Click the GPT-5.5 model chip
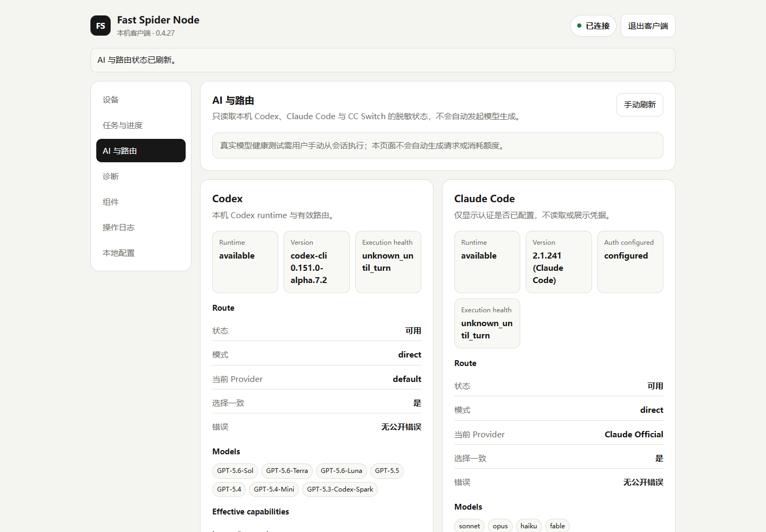 pos(387,471)
